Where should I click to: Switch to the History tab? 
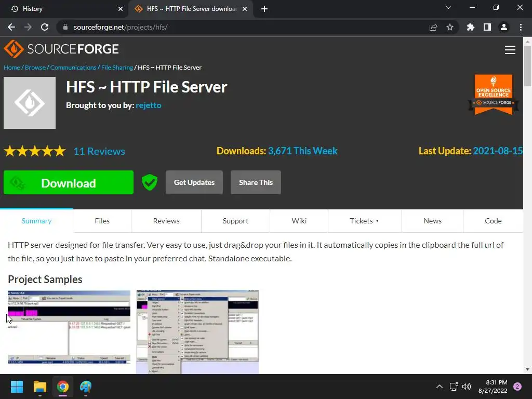pyautogui.click(x=64, y=9)
